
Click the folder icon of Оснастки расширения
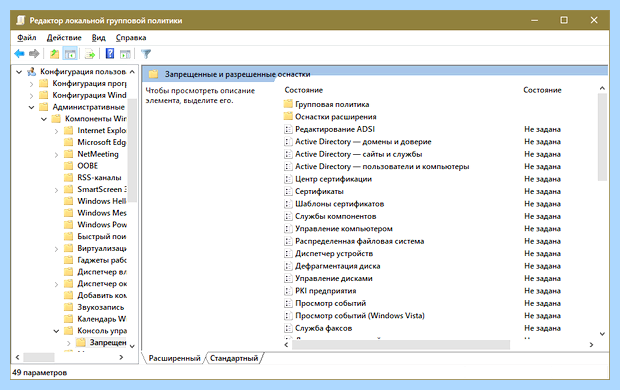[288, 117]
